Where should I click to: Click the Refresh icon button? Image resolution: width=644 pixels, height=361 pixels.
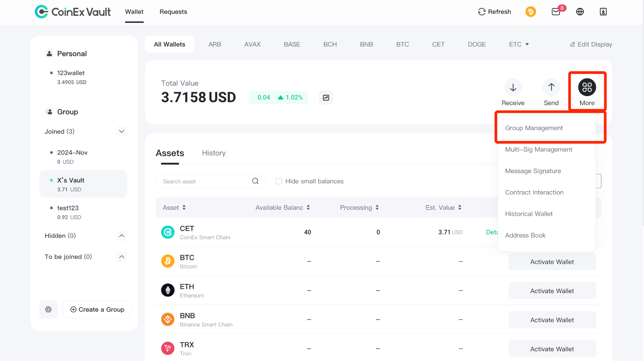[481, 12]
